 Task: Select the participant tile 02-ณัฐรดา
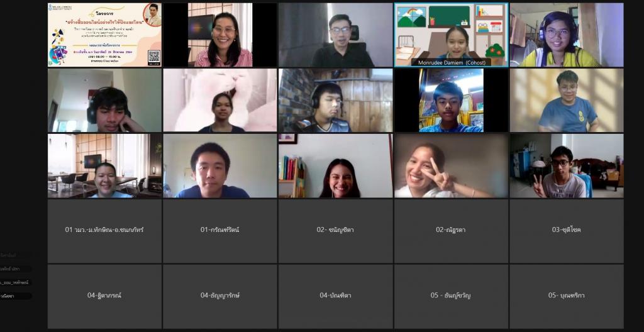[451, 230]
